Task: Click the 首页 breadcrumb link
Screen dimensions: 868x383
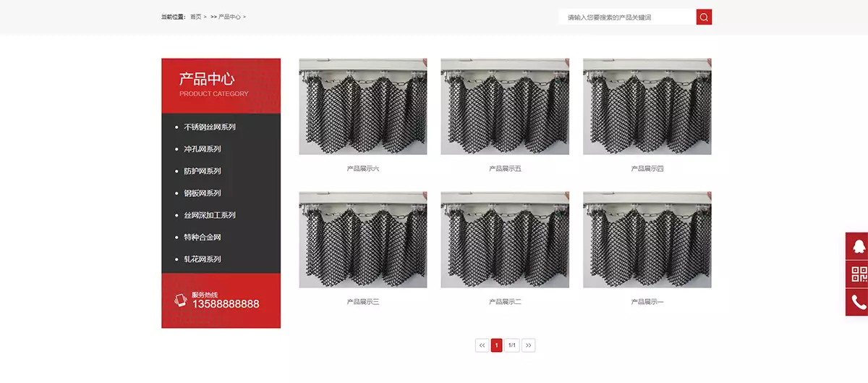Action: pos(196,17)
